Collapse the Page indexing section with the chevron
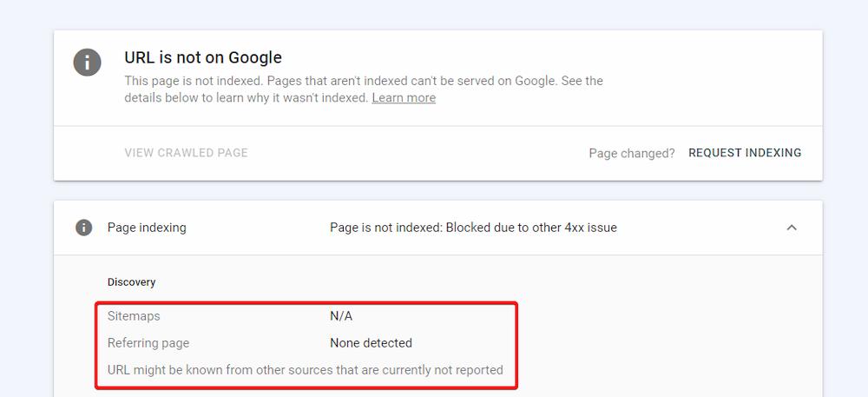The image size is (868, 397). tap(792, 228)
